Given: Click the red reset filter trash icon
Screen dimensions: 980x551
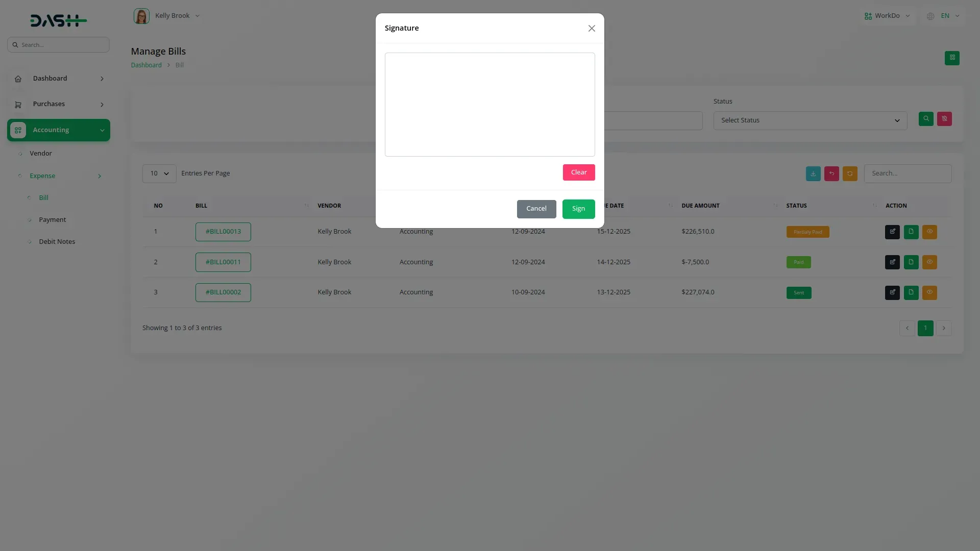Looking at the screenshot, I should tap(944, 119).
